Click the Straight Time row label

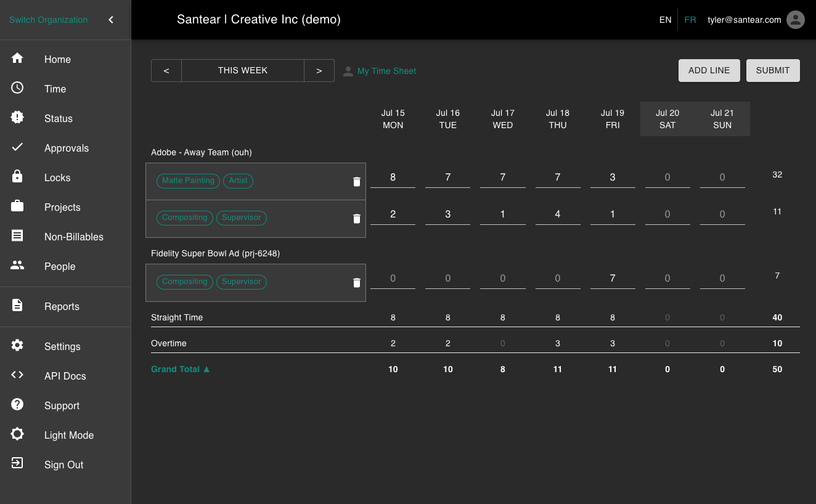tap(177, 317)
